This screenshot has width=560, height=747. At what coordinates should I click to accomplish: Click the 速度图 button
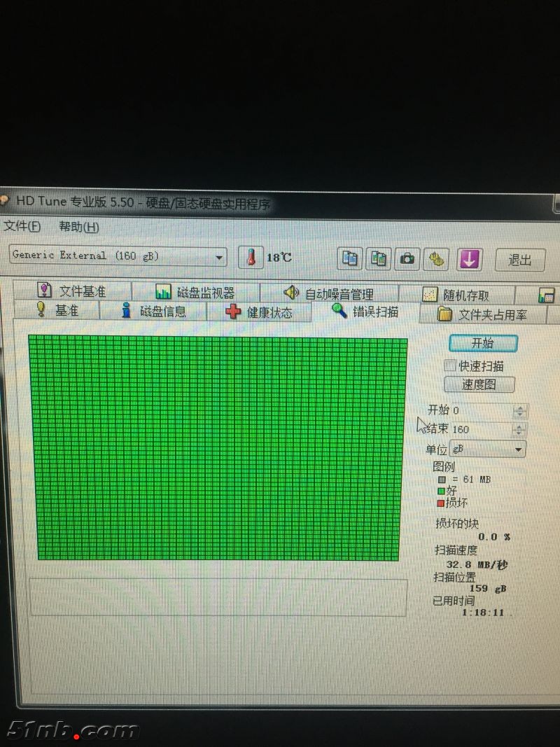point(479,384)
